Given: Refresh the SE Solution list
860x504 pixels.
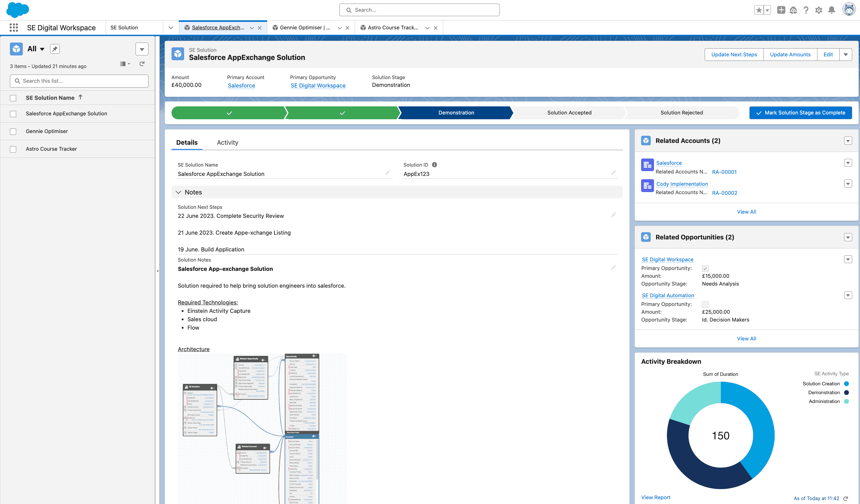Looking at the screenshot, I should 142,64.
